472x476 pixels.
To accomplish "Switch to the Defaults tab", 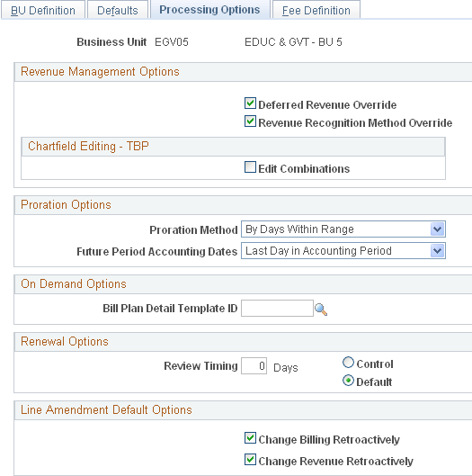I will [x=118, y=10].
